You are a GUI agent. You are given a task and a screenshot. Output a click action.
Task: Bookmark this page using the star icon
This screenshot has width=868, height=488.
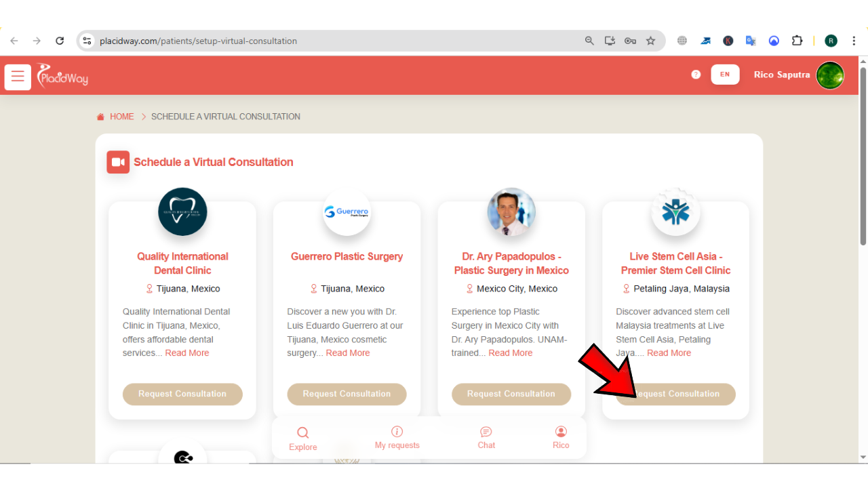click(x=650, y=40)
